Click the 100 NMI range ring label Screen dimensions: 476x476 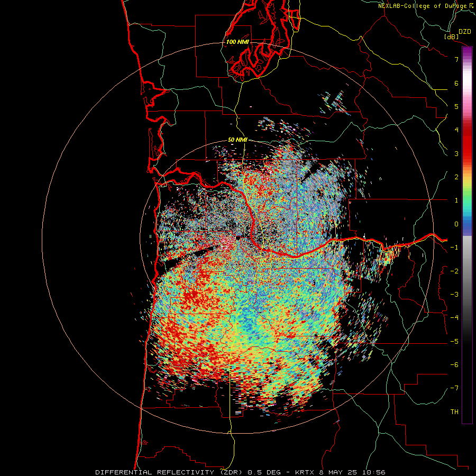237,42
